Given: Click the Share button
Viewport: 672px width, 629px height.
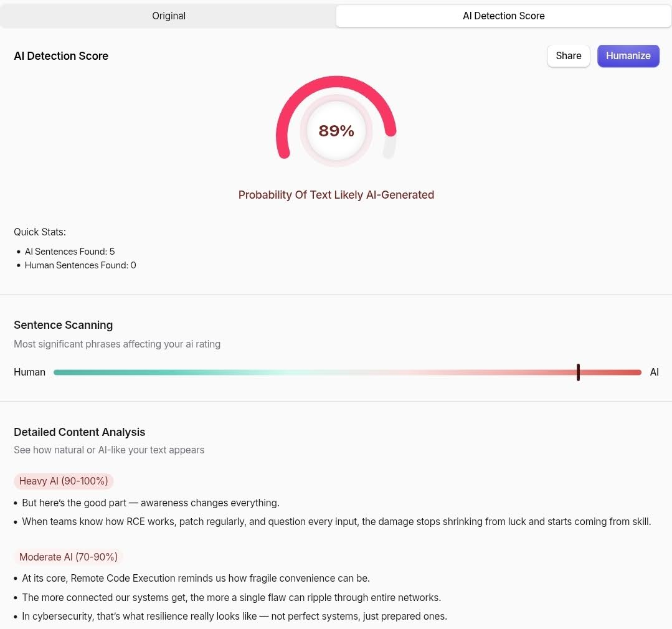Looking at the screenshot, I should 568,55.
